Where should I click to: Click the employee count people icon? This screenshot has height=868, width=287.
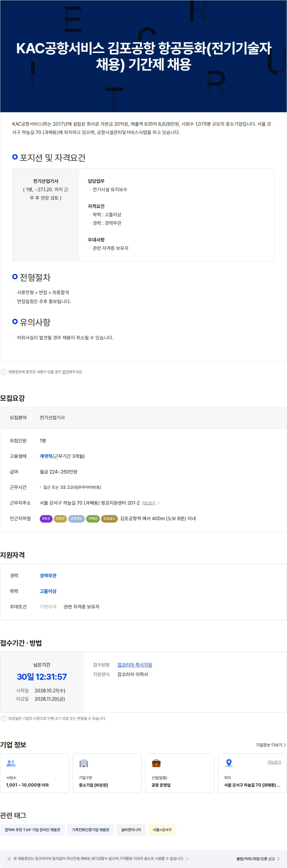tap(11, 763)
